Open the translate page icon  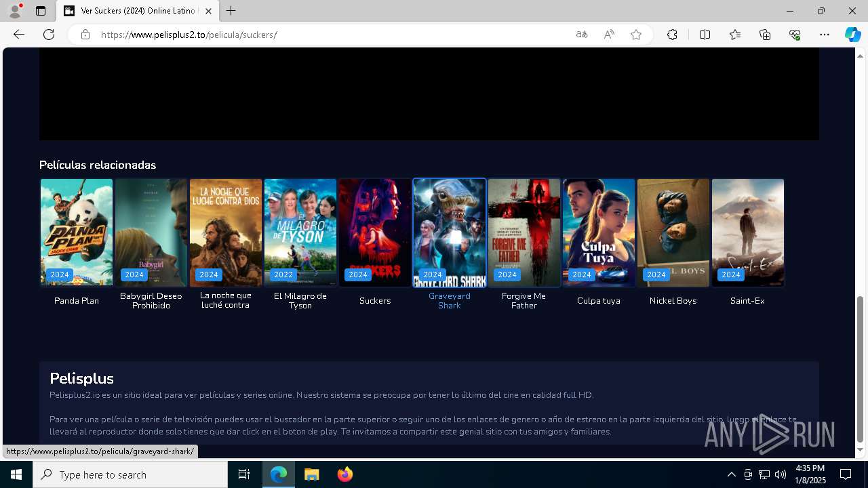pyautogui.click(x=582, y=35)
